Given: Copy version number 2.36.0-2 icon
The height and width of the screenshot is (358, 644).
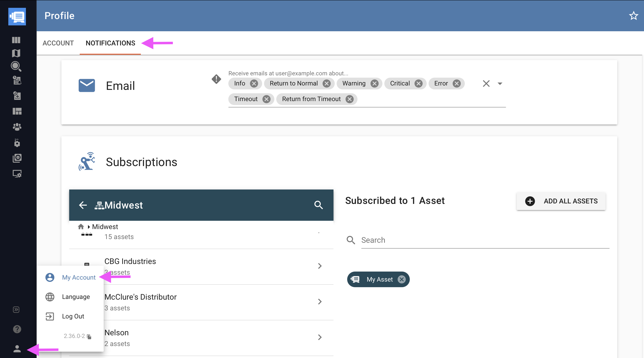Looking at the screenshot, I should (x=89, y=337).
